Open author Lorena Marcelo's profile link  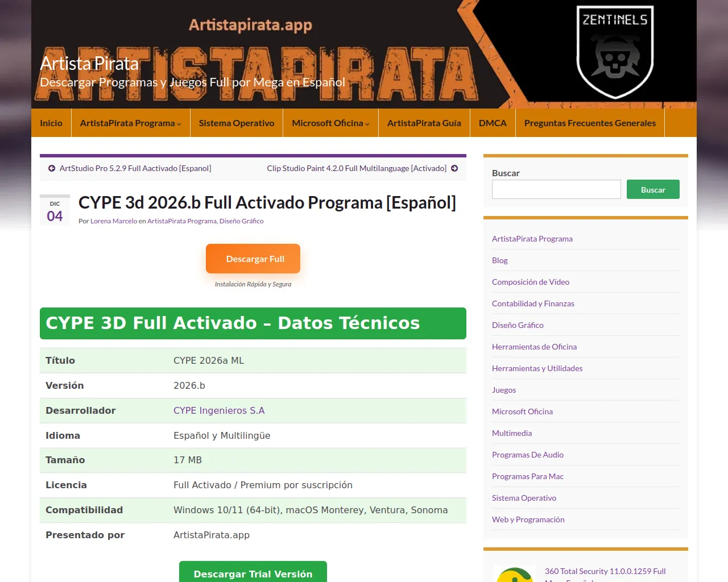click(114, 221)
